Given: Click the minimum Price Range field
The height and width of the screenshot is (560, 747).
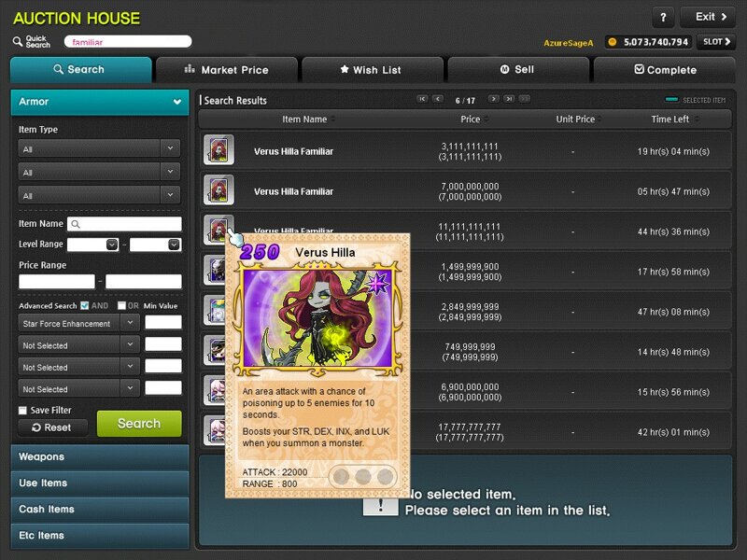Looking at the screenshot, I should click(57, 282).
